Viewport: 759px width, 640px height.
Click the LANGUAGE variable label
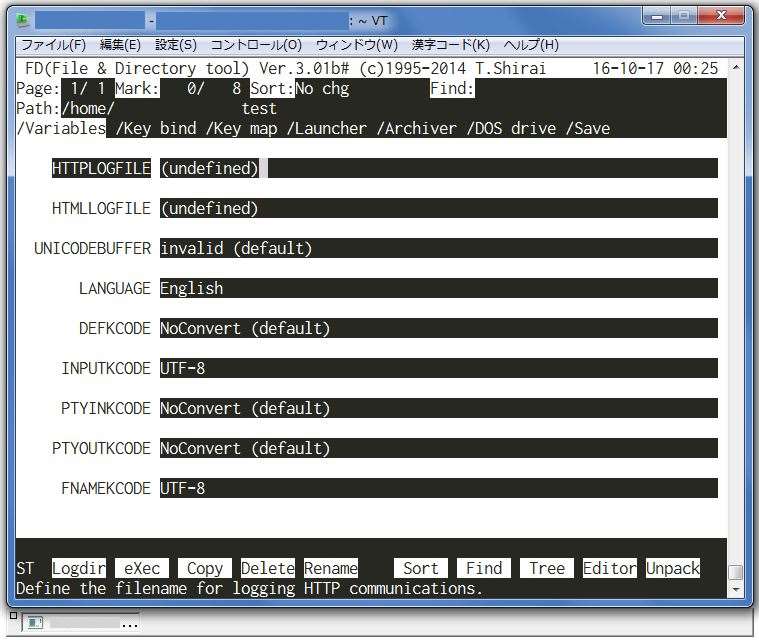coord(115,288)
